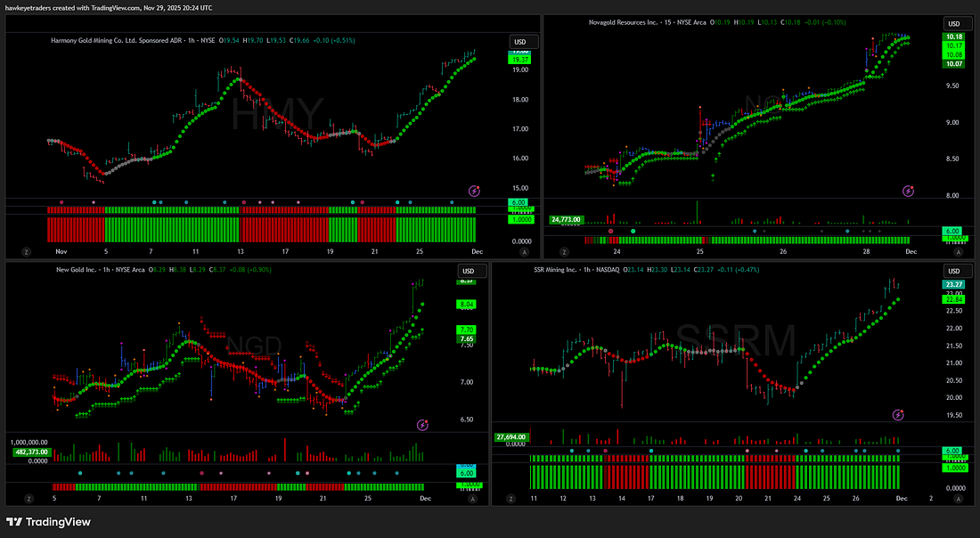
Task: Click the 6.00 indicator label on HMY chart
Action: pos(519,203)
